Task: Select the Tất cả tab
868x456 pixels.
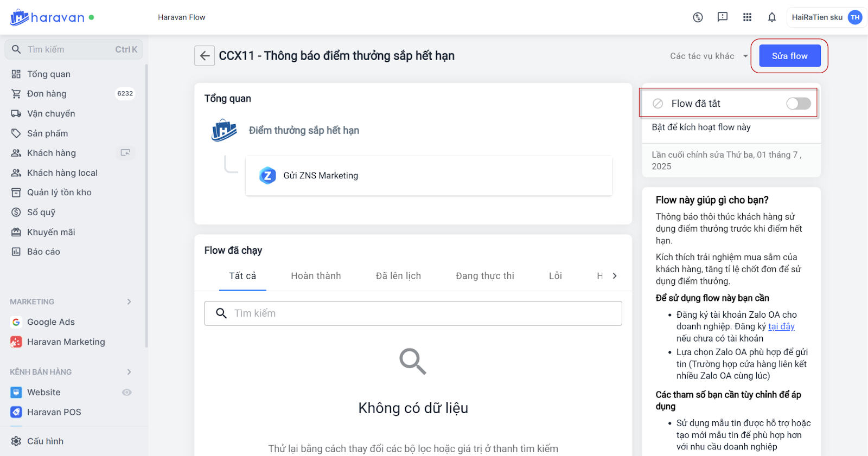Action: point(242,276)
